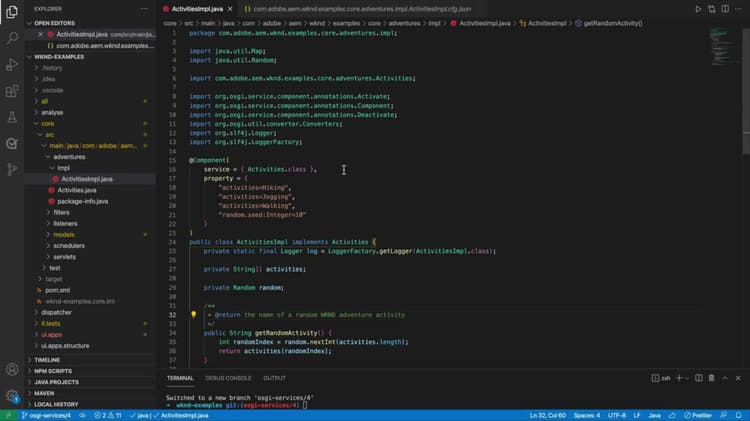Select the TERMINAL panel tab
750x421 pixels.
180,378
